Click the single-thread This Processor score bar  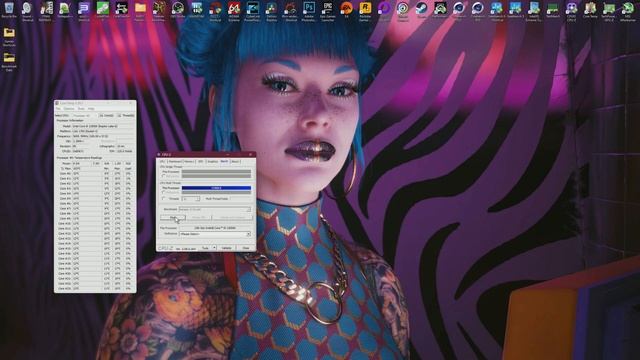coord(216,171)
